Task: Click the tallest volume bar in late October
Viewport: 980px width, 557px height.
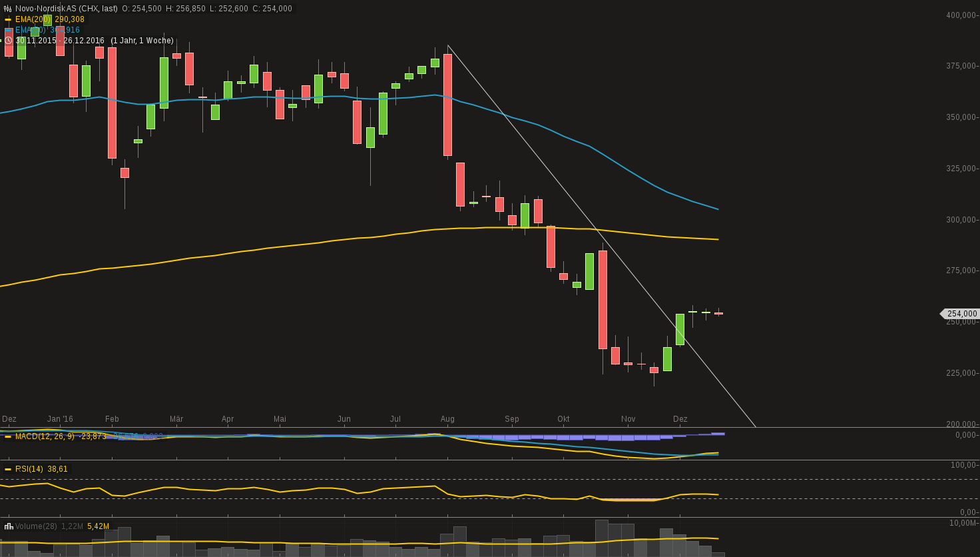Action: point(601,538)
